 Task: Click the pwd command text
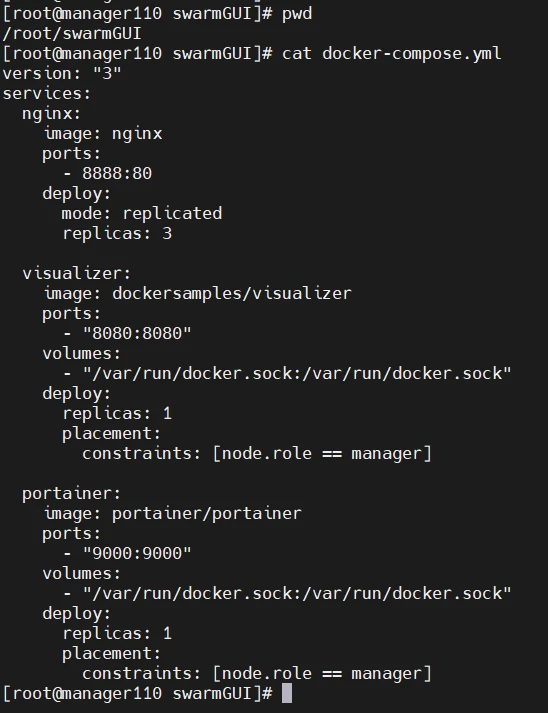point(297,14)
